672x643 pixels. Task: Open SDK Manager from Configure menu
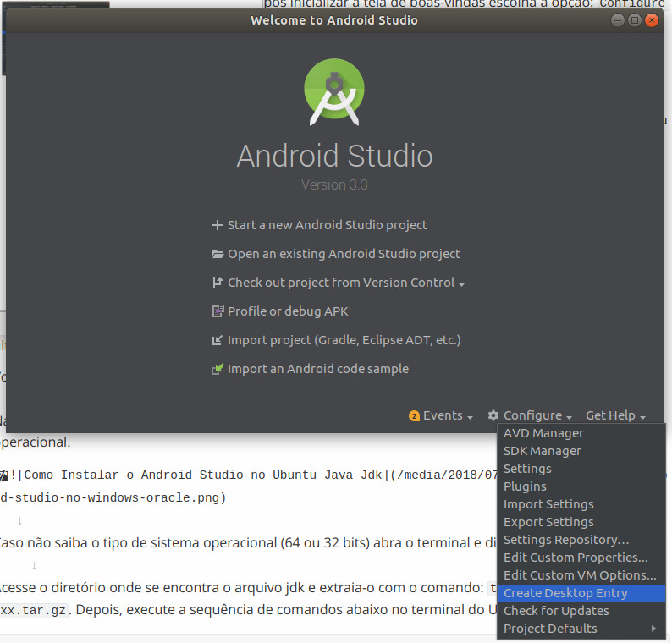pos(581,451)
